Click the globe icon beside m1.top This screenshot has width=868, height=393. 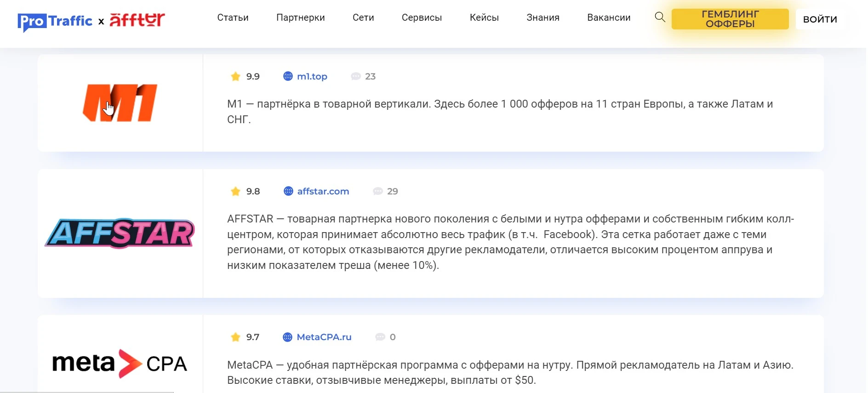coord(288,76)
